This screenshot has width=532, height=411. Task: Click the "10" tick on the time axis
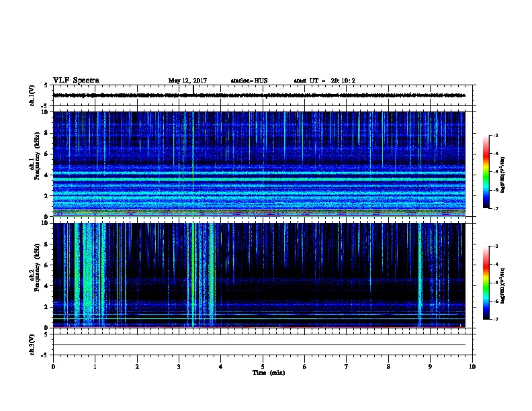click(x=472, y=366)
